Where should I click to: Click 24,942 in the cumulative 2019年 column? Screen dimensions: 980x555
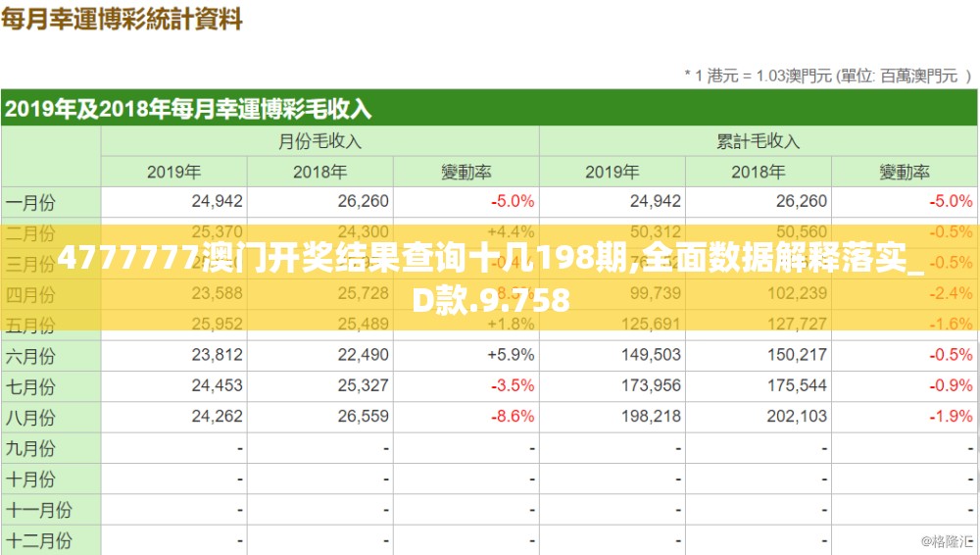pyautogui.click(x=655, y=201)
